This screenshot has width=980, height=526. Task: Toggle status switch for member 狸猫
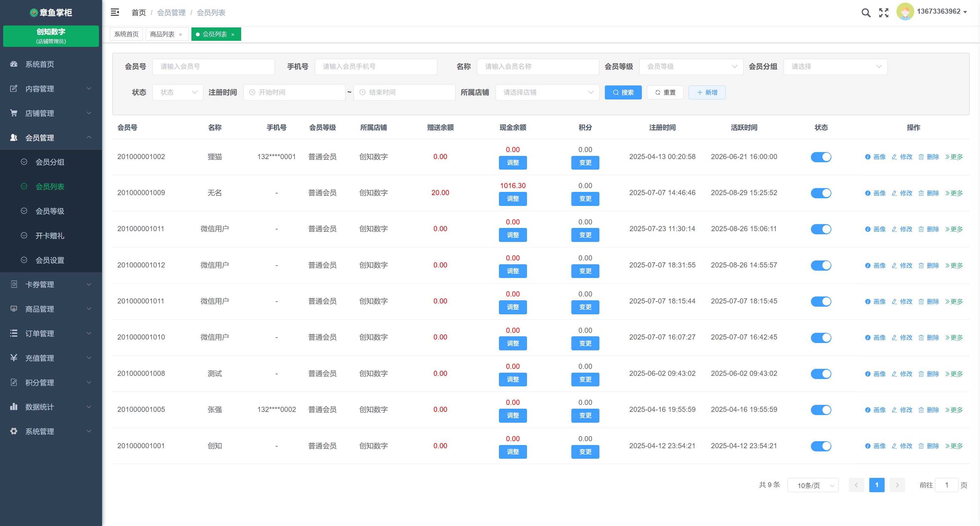click(821, 157)
